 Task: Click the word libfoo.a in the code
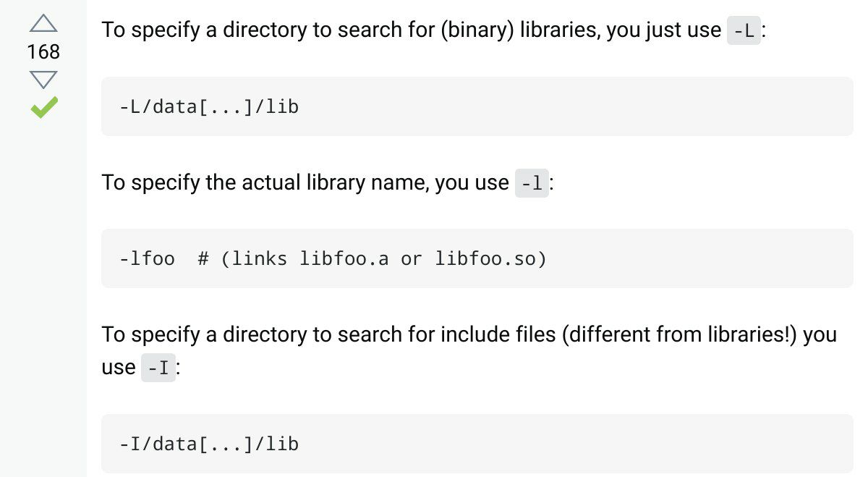pyautogui.click(x=345, y=258)
